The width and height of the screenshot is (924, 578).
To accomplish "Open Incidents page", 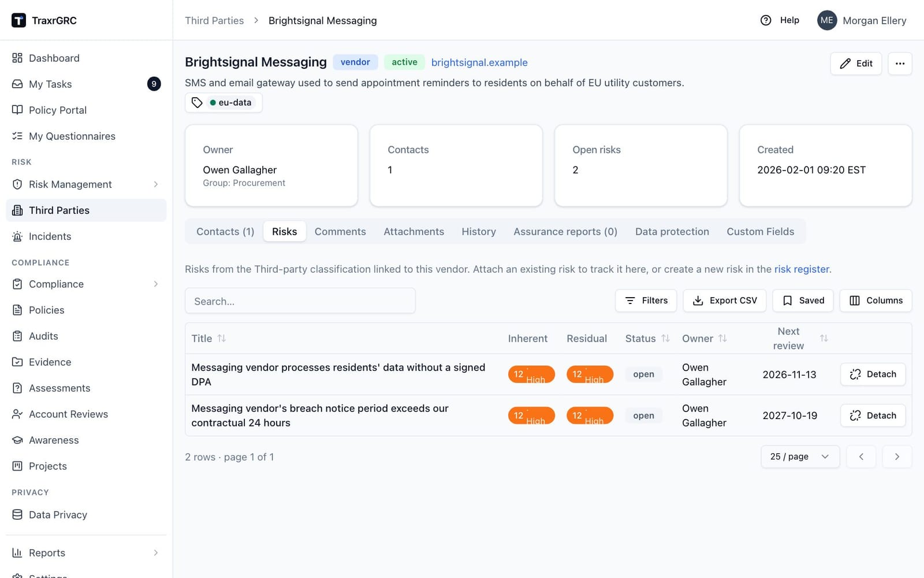I will pos(86,236).
